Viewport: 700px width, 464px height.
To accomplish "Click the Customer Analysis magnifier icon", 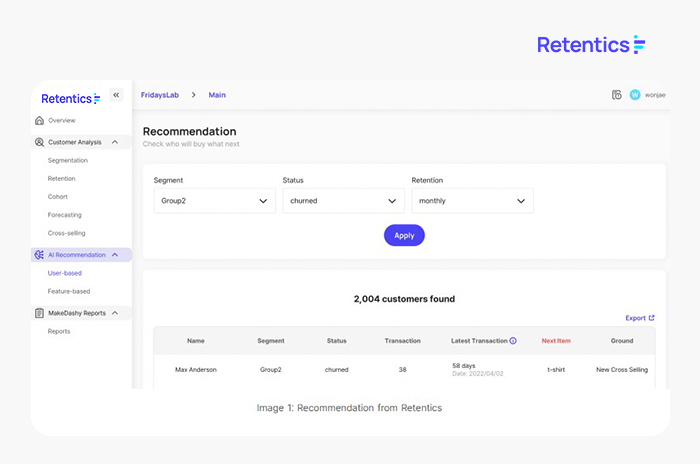I will pyautogui.click(x=39, y=142).
